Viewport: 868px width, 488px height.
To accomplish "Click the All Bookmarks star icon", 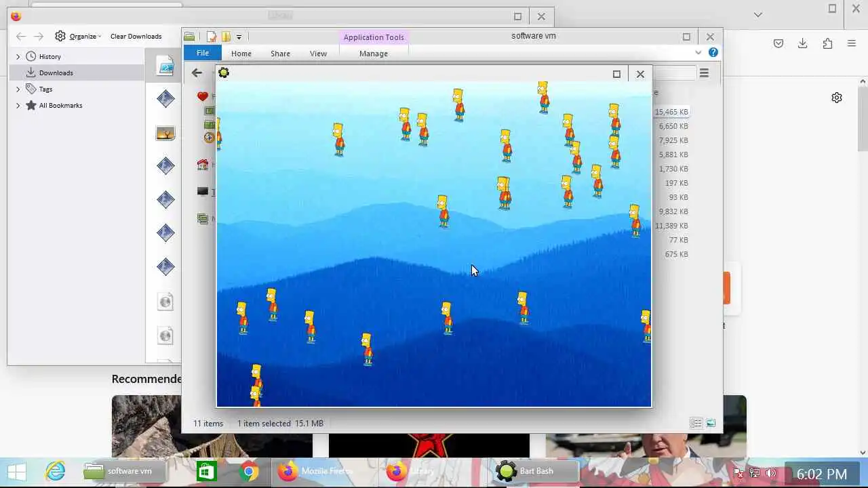I will (31, 105).
